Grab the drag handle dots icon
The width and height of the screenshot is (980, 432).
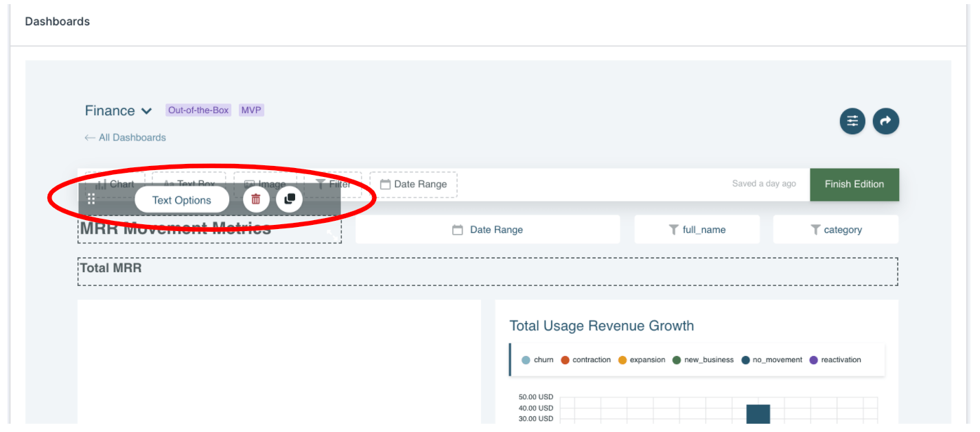click(x=91, y=200)
